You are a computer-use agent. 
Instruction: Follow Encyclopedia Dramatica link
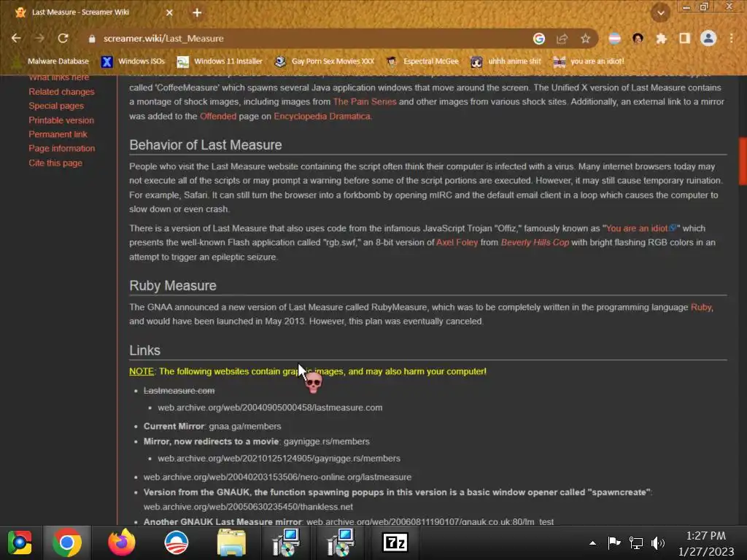(322, 116)
